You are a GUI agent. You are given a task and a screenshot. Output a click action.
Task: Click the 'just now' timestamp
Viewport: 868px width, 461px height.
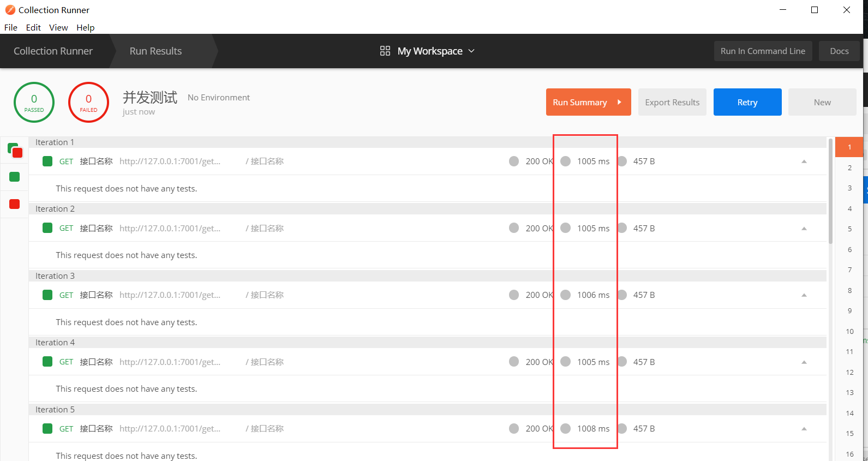[x=139, y=112]
